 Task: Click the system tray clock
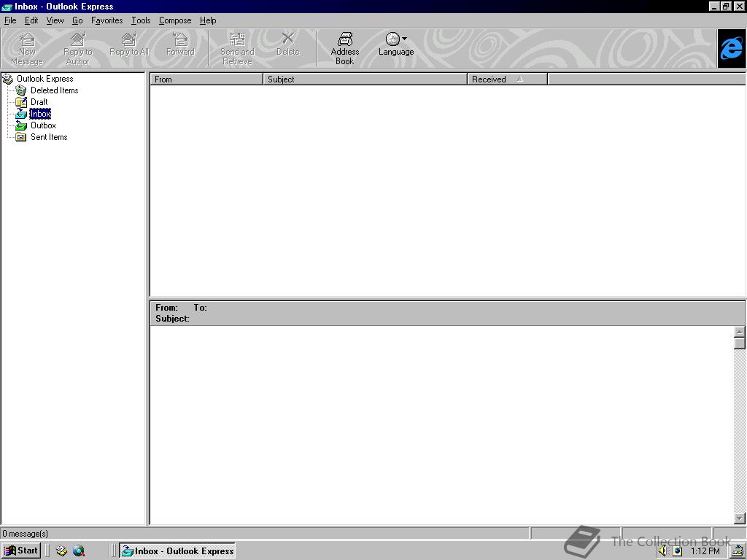705,551
